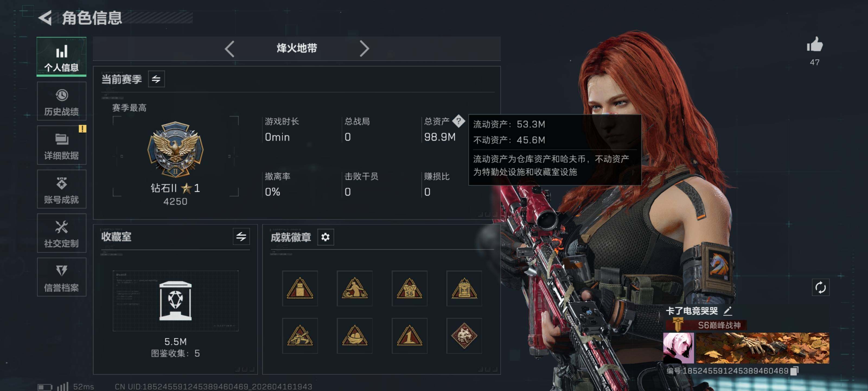Rotate the character model with the refresh icon
This screenshot has height=391, width=868.
[820, 288]
